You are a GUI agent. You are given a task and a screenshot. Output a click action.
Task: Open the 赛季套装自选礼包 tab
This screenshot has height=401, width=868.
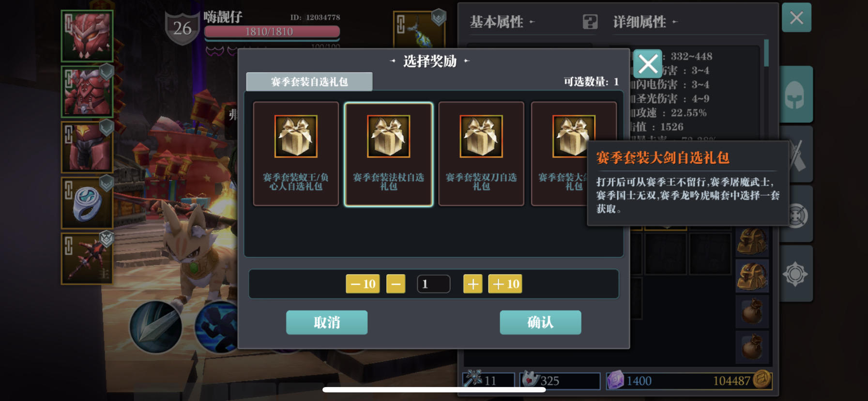pyautogui.click(x=309, y=82)
